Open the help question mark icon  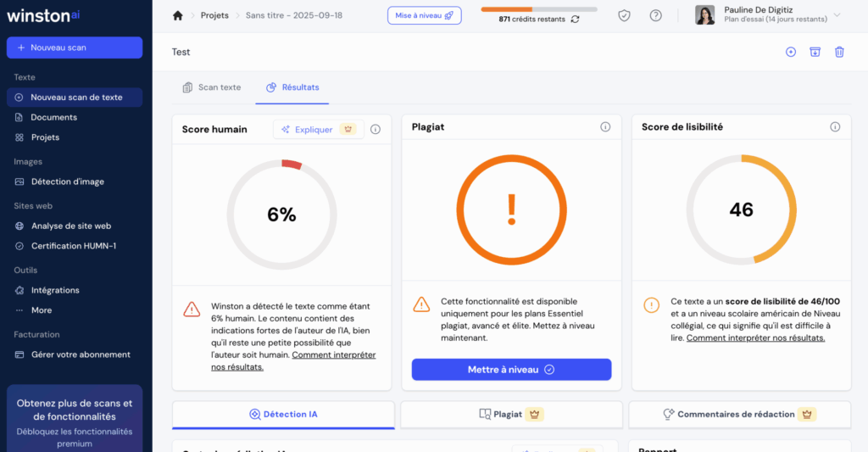pos(655,15)
